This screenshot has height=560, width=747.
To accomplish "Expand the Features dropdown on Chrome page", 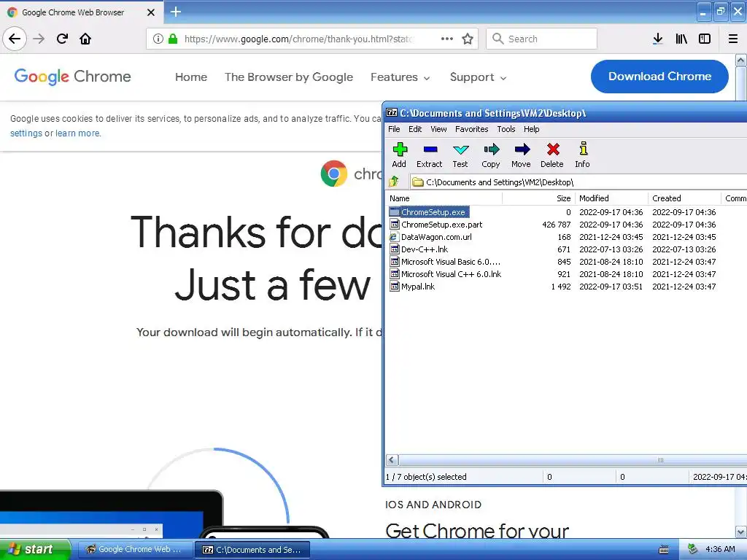I will 400,77.
